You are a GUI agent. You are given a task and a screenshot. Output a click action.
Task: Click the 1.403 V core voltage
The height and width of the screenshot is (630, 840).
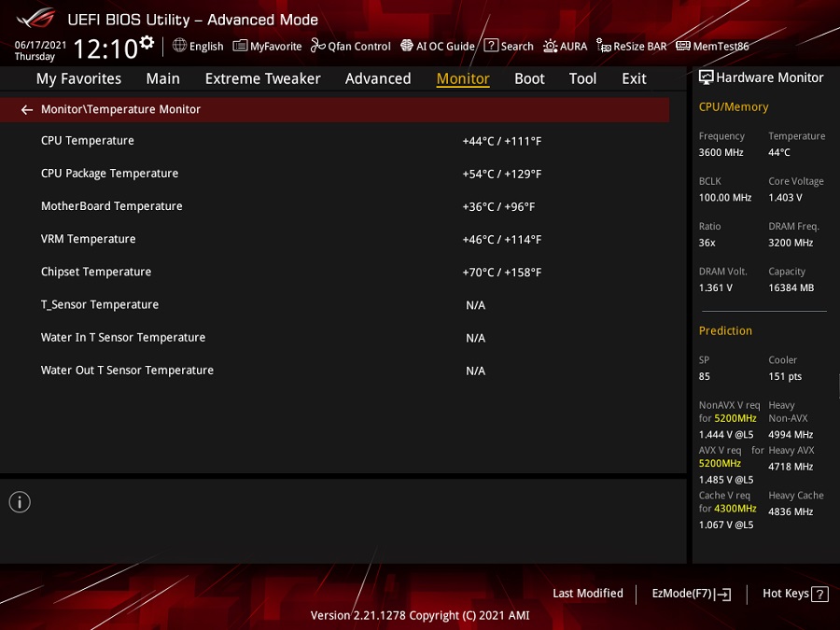click(x=785, y=198)
